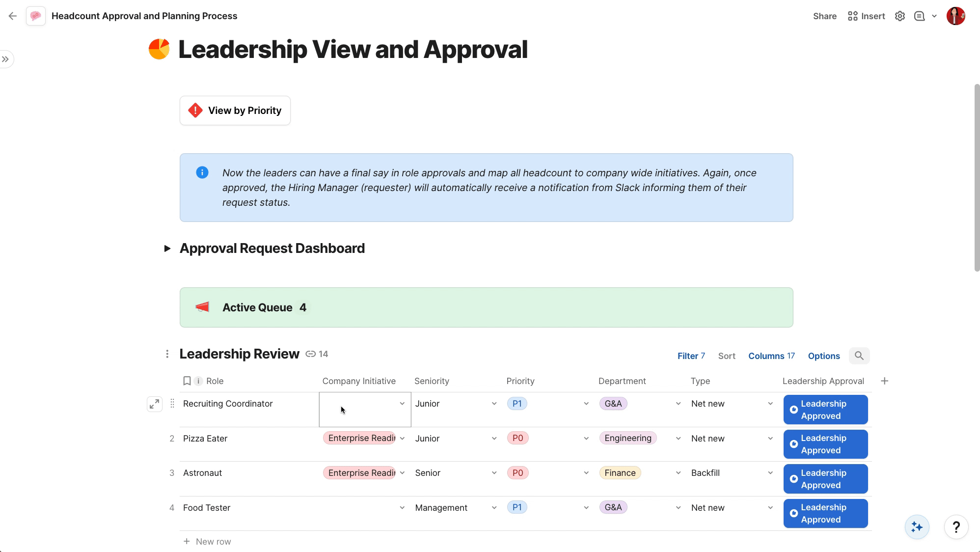Click the info icon in blue callout box
The image size is (980, 552).
click(x=202, y=172)
